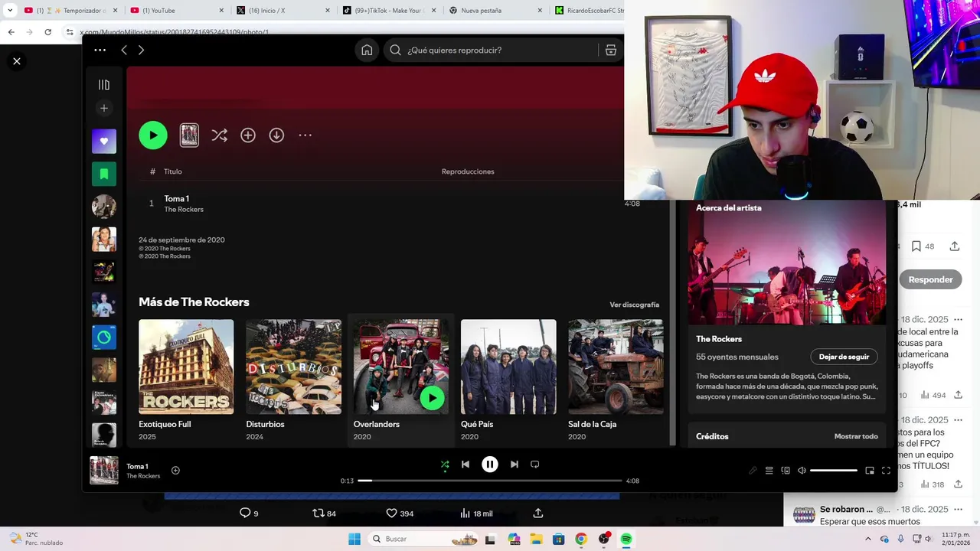
Task: Add Toma 1 to Liked Songs in player bar
Action: coord(175,471)
